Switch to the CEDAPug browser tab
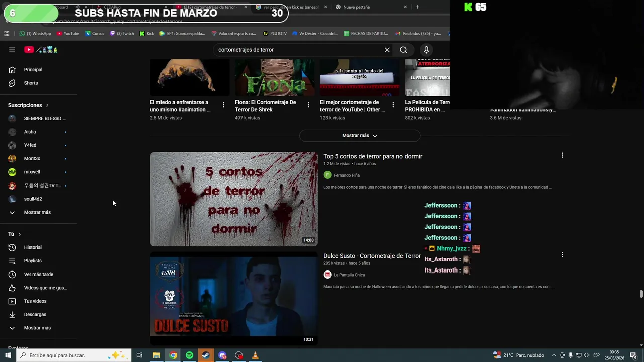Screen dimensions: 644x362 coord(132,7)
